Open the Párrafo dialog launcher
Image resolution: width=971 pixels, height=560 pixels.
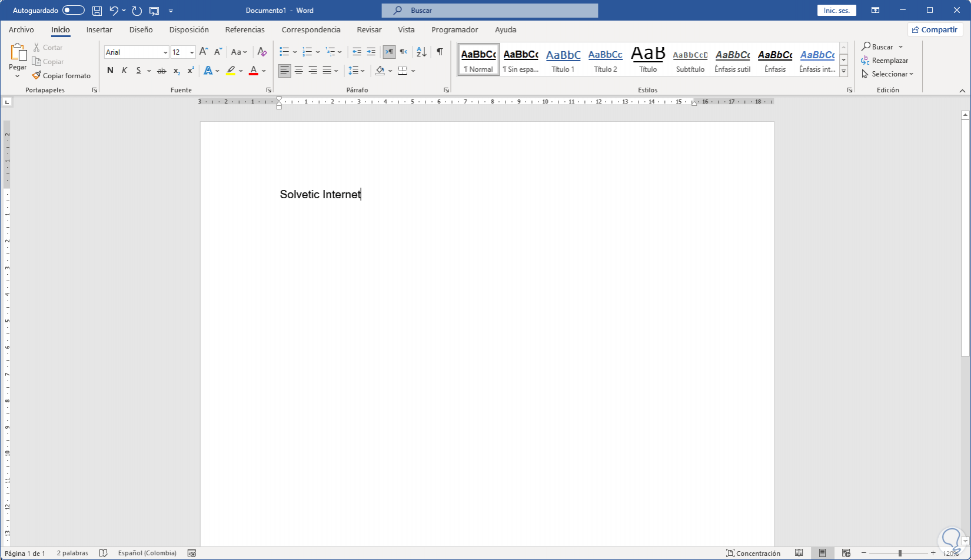[446, 90]
